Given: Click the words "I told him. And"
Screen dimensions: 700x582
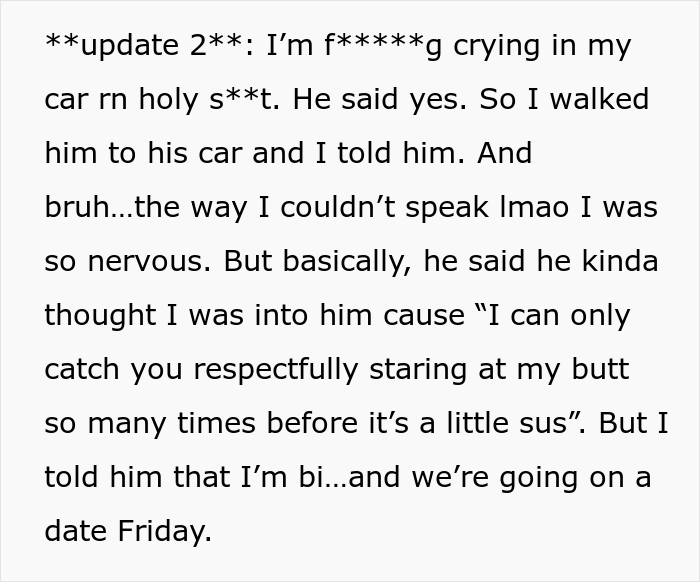Looking at the screenshot, I should 424,153.
